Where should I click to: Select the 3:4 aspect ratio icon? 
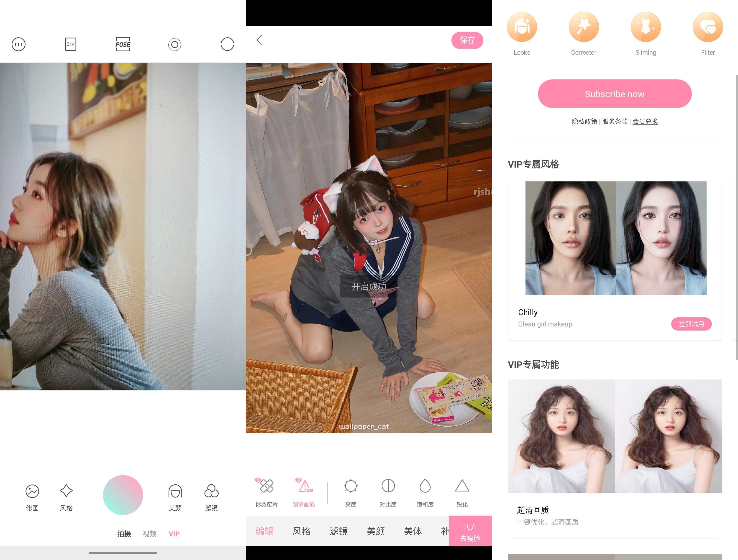70,44
